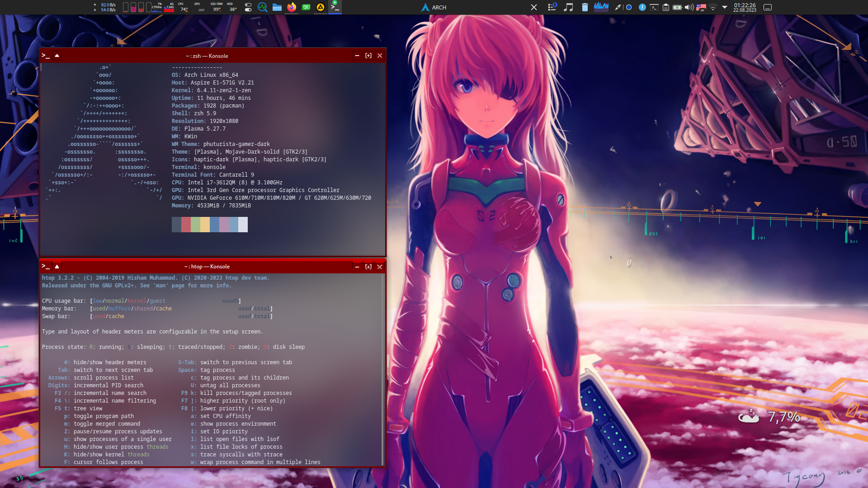Click 'CPU: Intel i7-3612QM' line in neofetch

coord(227,183)
